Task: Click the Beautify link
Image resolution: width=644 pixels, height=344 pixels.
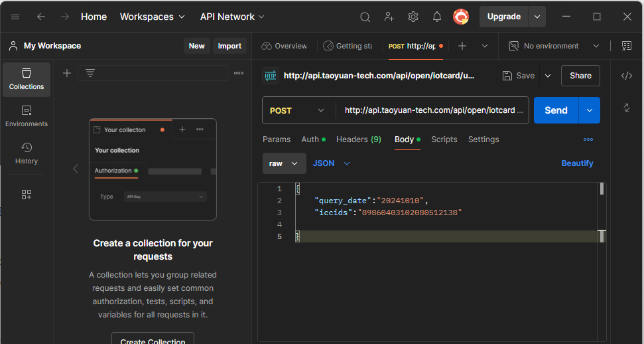Action: click(x=577, y=163)
